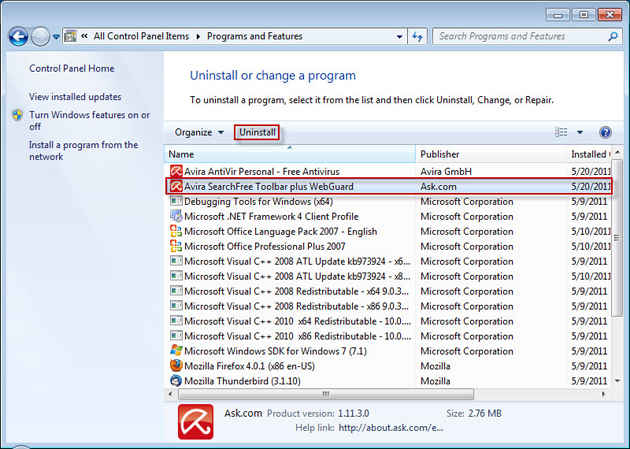630x449 pixels.
Task: Select Debugging Tools for Windows (x64)
Action: (258, 202)
